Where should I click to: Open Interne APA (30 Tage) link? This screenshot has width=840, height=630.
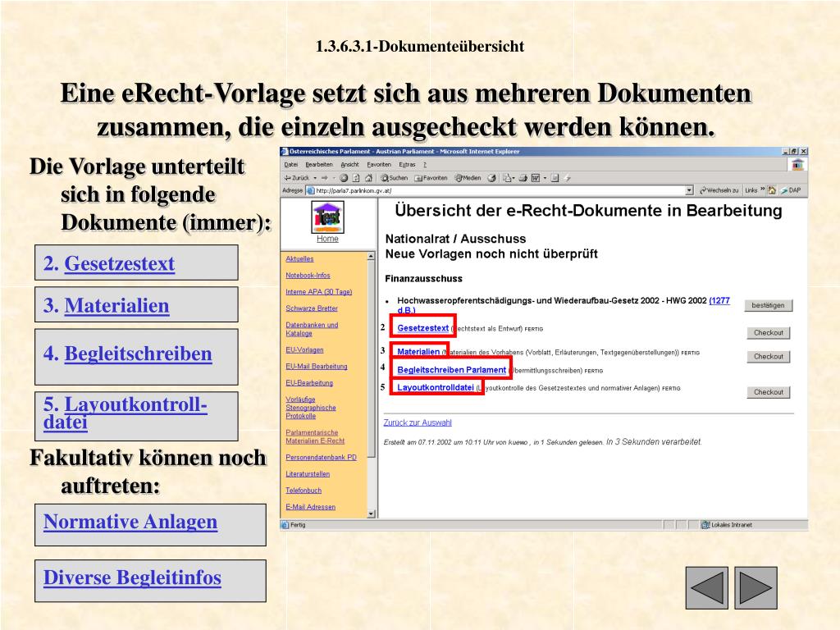(x=319, y=292)
